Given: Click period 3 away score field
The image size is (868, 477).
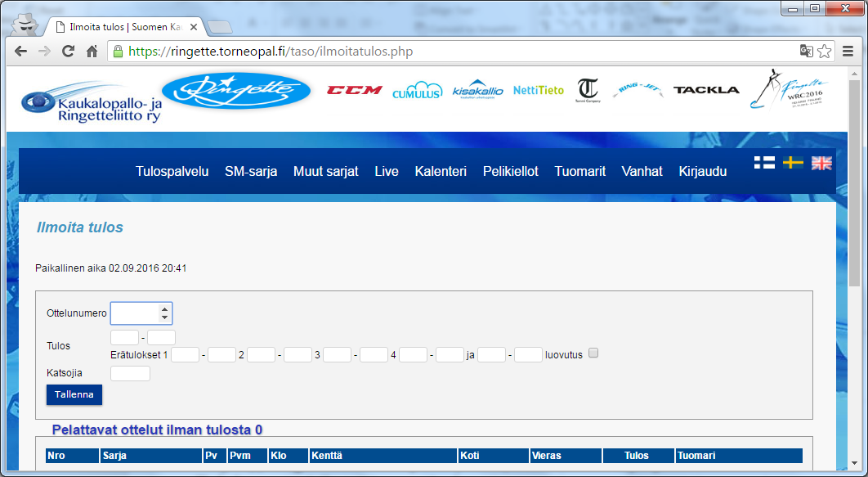Looking at the screenshot, I should [x=374, y=354].
